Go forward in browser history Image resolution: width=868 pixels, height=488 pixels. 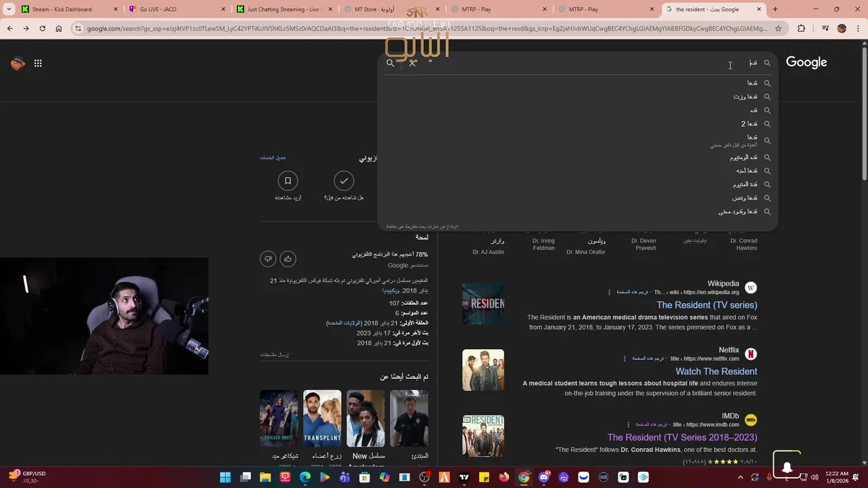pos(26,28)
